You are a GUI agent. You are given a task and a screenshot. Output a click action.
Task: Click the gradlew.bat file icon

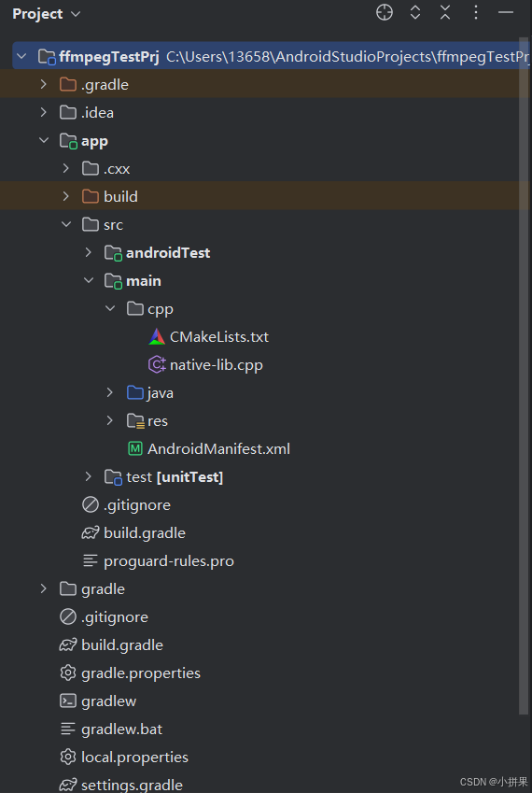tap(68, 729)
